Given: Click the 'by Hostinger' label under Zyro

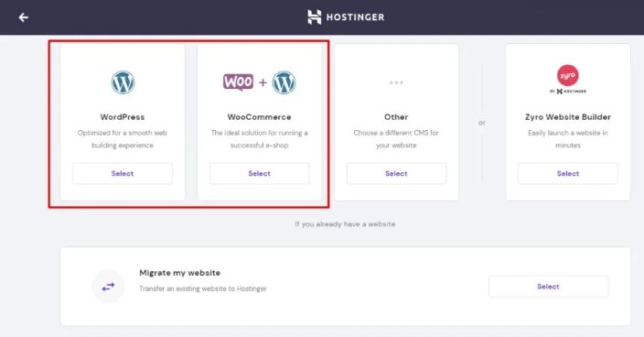Looking at the screenshot, I should [x=567, y=92].
